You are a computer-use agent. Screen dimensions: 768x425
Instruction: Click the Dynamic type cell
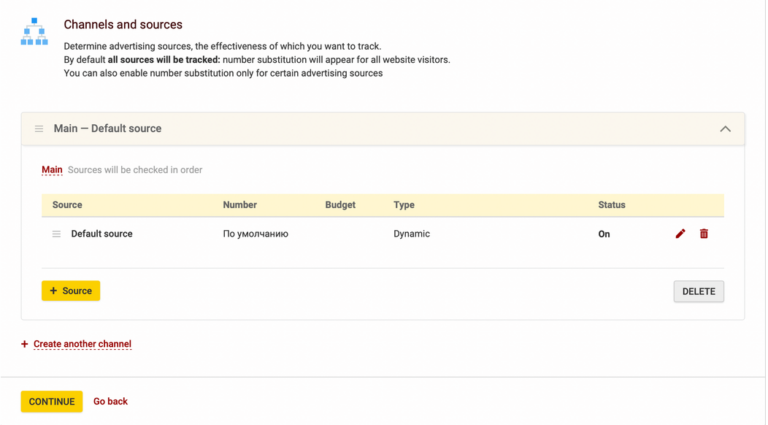[x=411, y=234]
